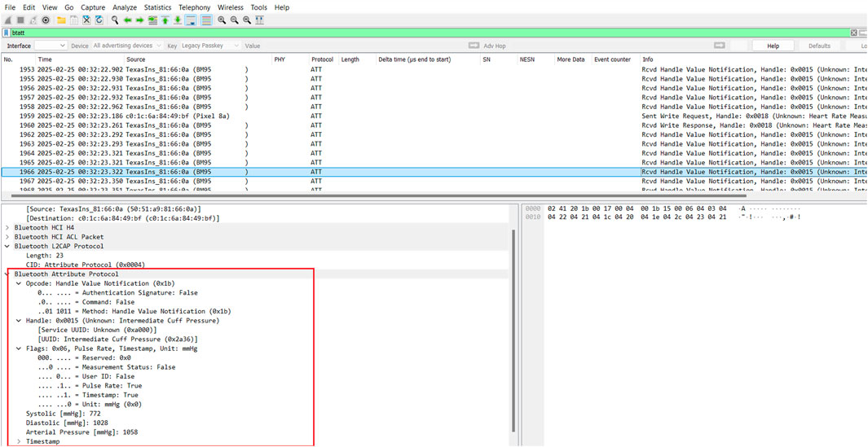Click the Help button

pyautogui.click(x=773, y=46)
